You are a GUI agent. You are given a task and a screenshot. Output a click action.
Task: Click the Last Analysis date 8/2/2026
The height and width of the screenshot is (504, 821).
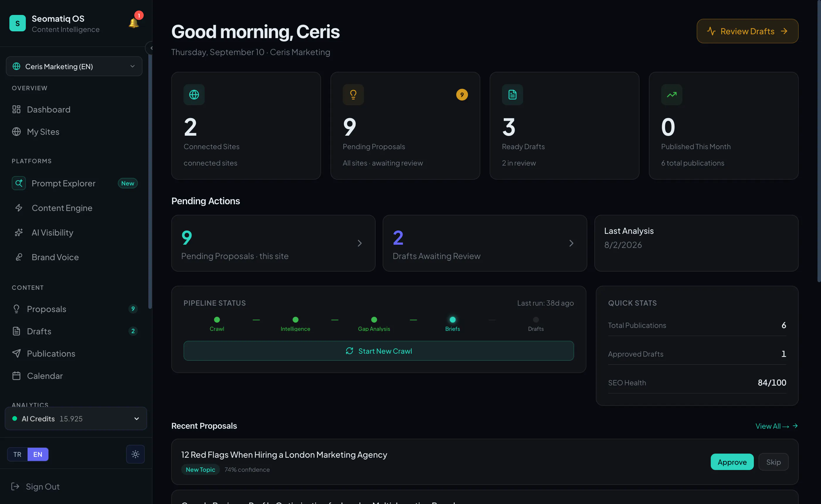(623, 245)
